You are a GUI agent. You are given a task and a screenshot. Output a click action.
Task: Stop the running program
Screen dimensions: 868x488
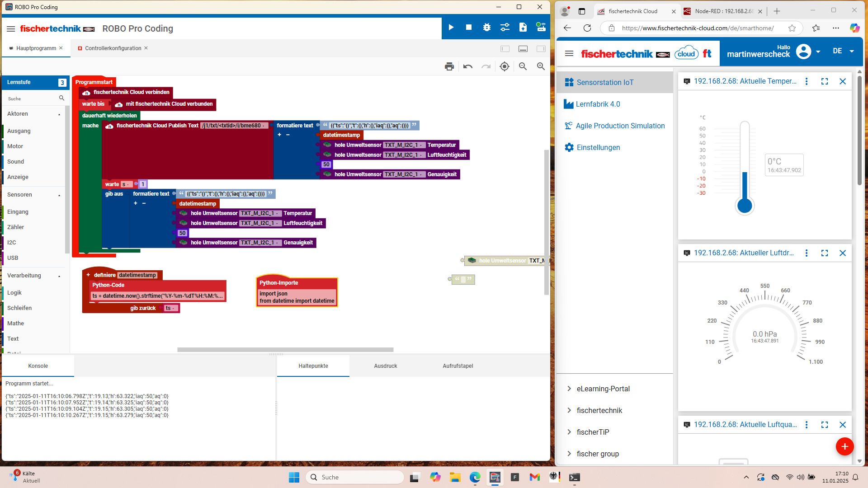coord(469,28)
